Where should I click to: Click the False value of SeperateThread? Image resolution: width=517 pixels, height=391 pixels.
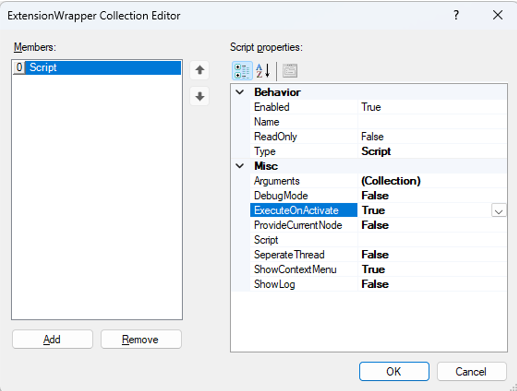(x=375, y=255)
